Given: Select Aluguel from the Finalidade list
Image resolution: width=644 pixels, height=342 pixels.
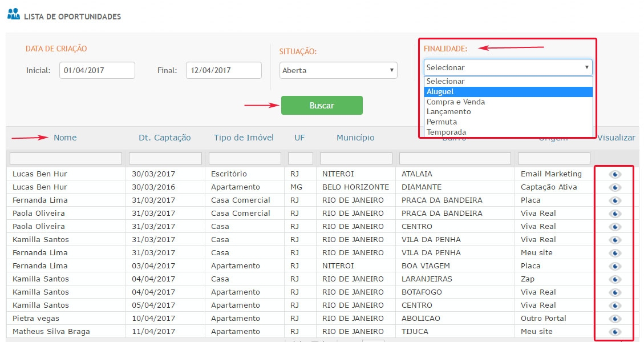Looking at the screenshot, I should (440, 92).
